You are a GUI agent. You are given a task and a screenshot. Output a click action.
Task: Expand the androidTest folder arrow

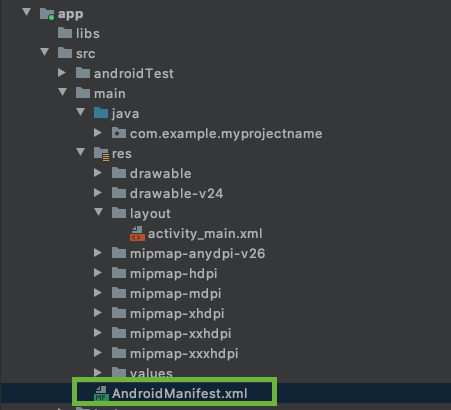pyautogui.click(x=62, y=73)
